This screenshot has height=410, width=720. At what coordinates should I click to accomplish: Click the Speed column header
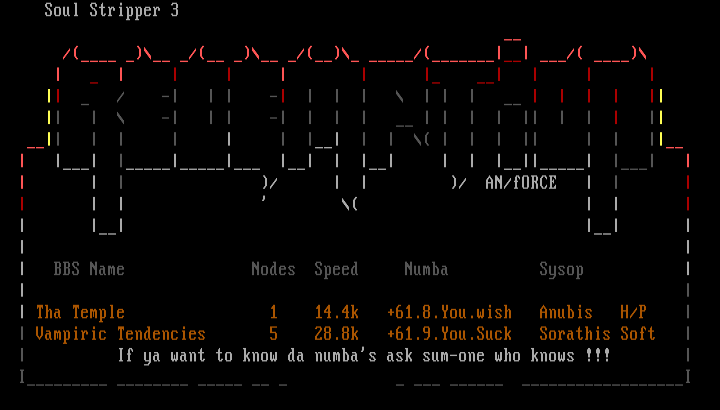336,269
